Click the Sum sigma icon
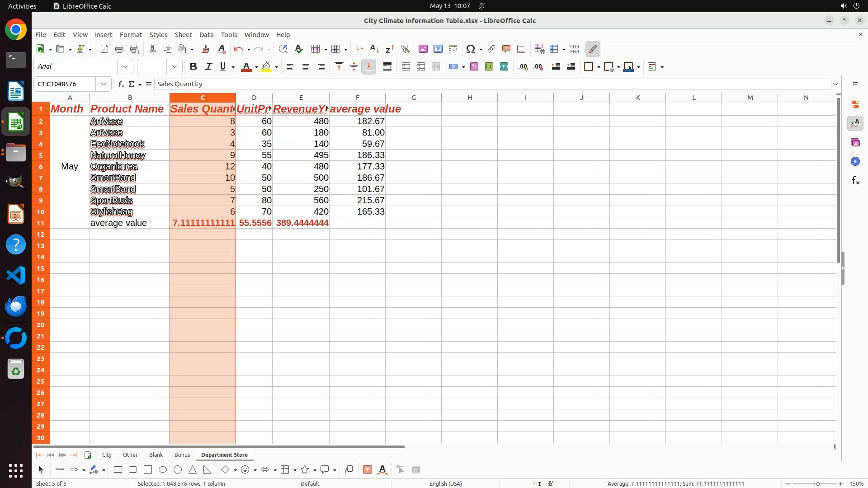The width and height of the screenshot is (868, 488). (x=131, y=84)
